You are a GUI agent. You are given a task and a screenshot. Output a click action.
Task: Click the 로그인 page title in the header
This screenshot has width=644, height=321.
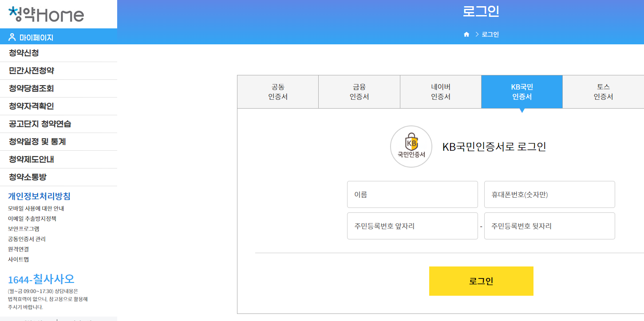(481, 11)
